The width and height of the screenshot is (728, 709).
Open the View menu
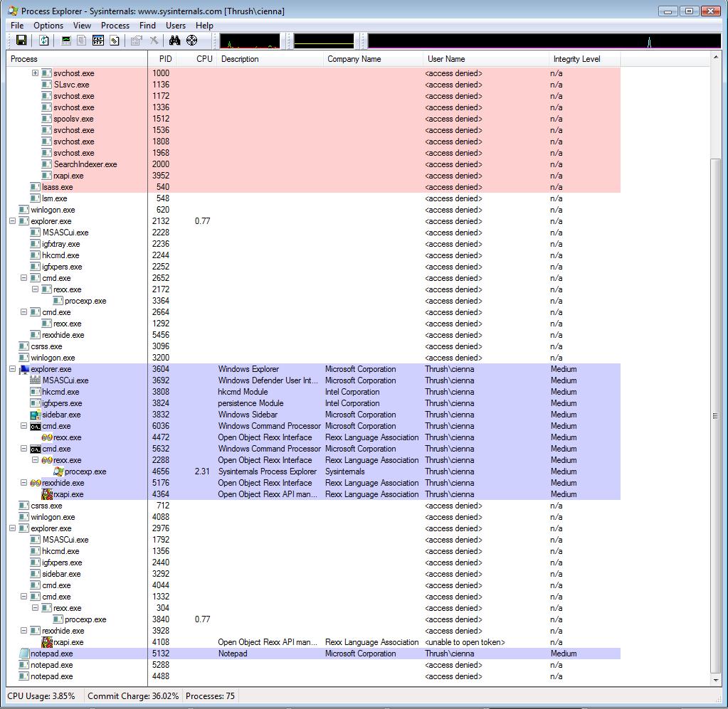[82, 26]
